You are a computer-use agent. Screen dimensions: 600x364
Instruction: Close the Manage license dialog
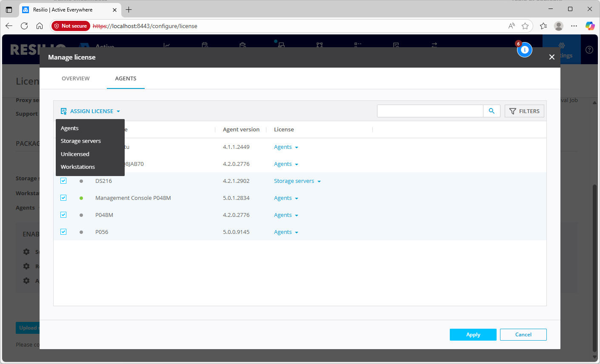551,57
